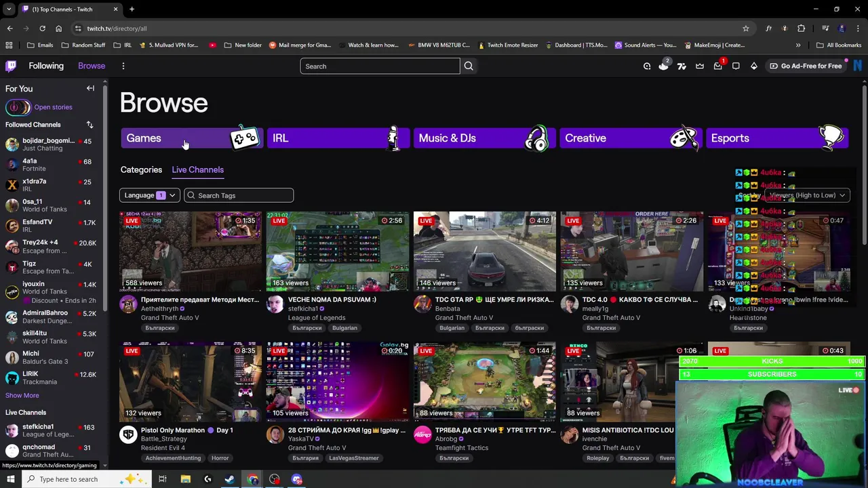The image size is (868, 488).
Task: Click the LasVegasStreamer tag
Action: 354,458
